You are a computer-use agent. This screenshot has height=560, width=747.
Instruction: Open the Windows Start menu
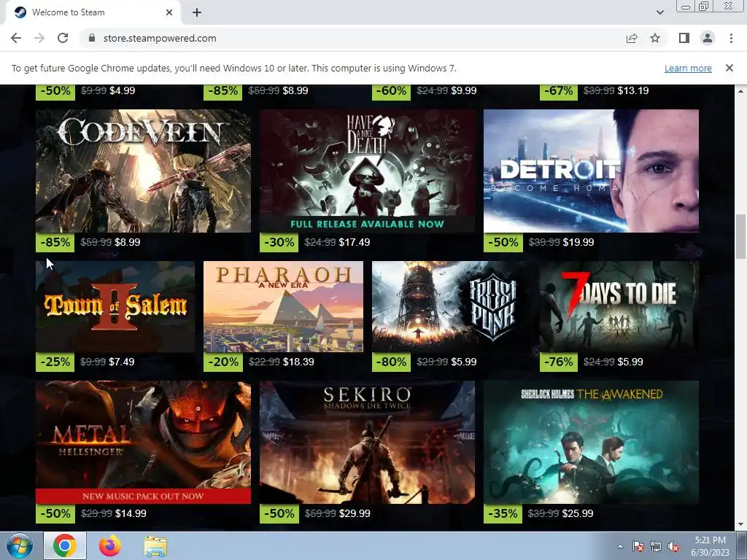click(x=19, y=545)
